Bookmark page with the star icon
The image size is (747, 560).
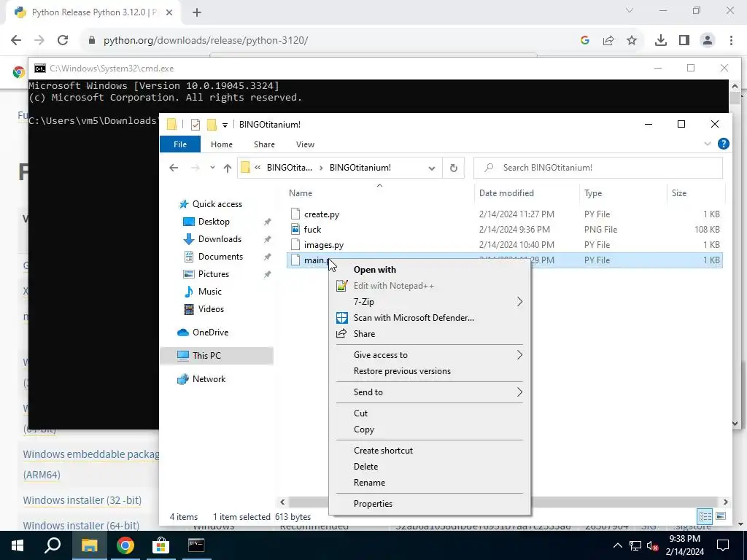point(632,41)
